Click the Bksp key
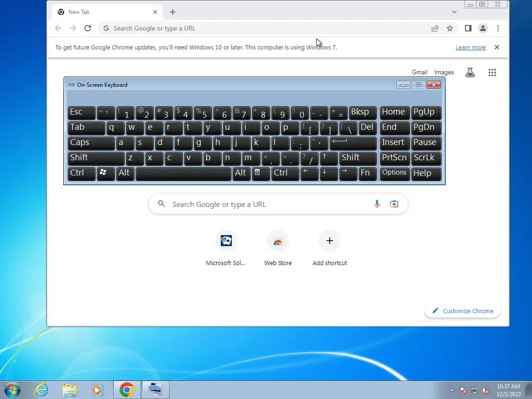This screenshot has width=532, height=399. pyautogui.click(x=363, y=113)
